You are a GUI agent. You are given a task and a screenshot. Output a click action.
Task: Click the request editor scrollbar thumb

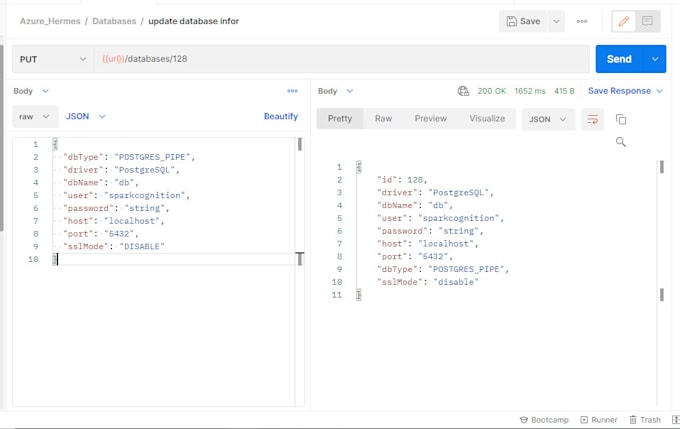pyautogui.click(x=300, y=144)
